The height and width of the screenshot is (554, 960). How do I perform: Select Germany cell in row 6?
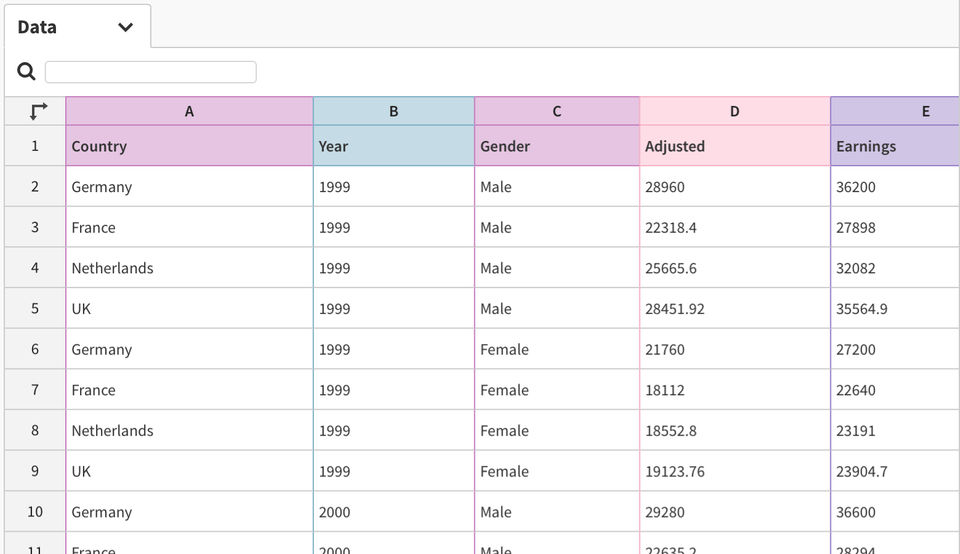point(189,349)
